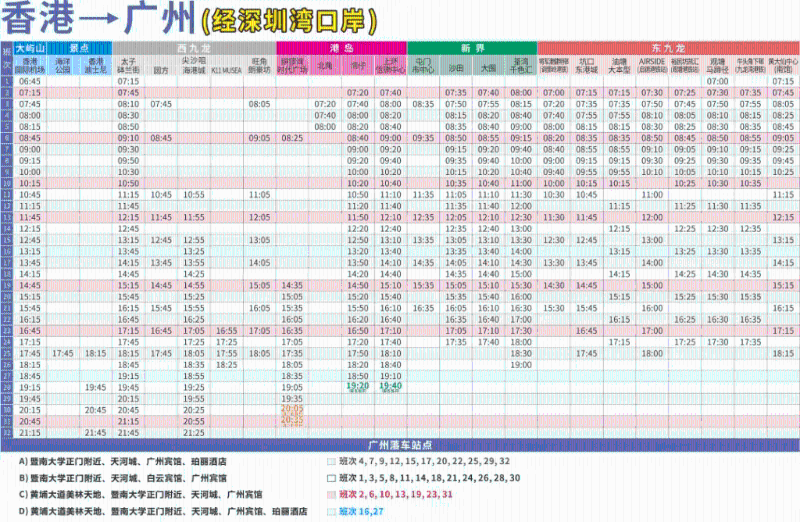
Task: Select drop-off route A starting with 暨南大学正门附近
Action: click(122, 463)
